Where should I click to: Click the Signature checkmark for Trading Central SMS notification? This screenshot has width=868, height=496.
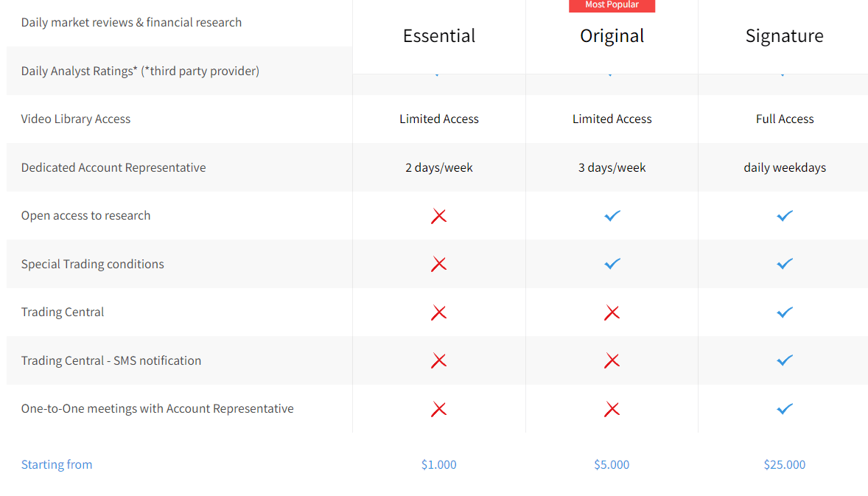[785, 360]
